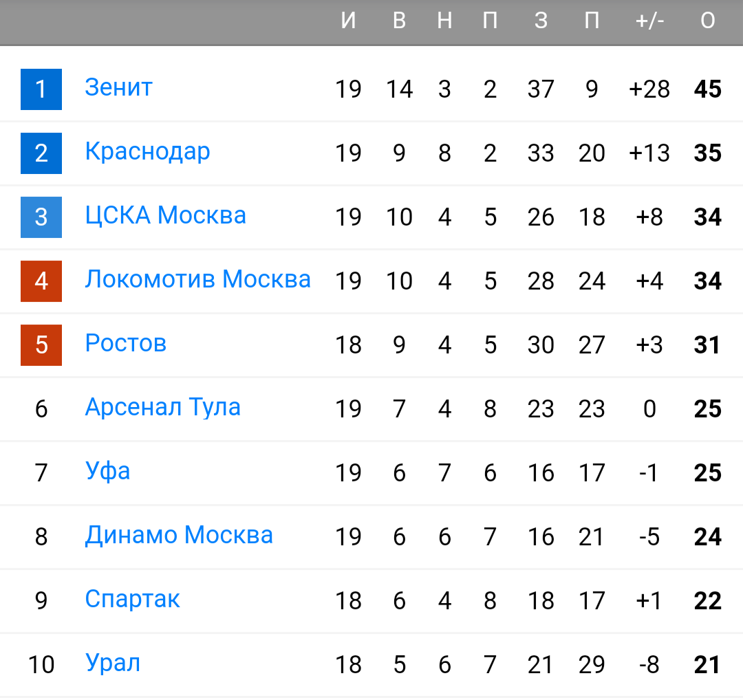The width and height of the screenshot is (743, 700).
Task: Open the Динамо Москва team page
Action: pos(179,535)
